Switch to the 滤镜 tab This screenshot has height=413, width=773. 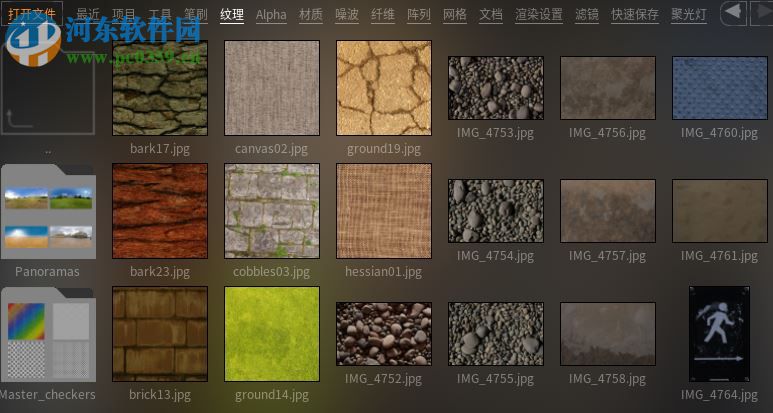coord(587,15)
